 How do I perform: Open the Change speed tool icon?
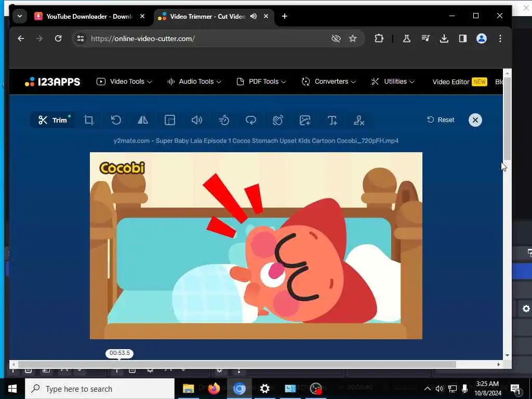[x=224, y=120]
